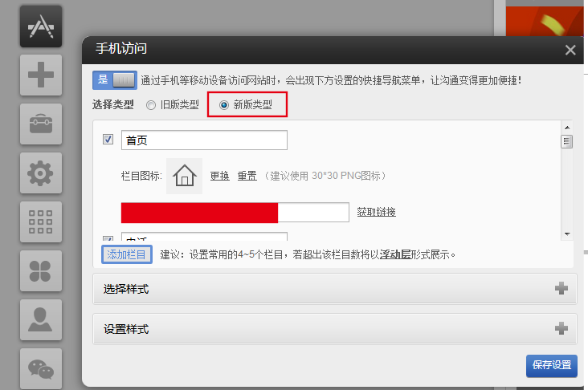The height and width of the screenshot is (390, 588).
Task: Click the four-leaf clover icon
Action: click(40, 270)
